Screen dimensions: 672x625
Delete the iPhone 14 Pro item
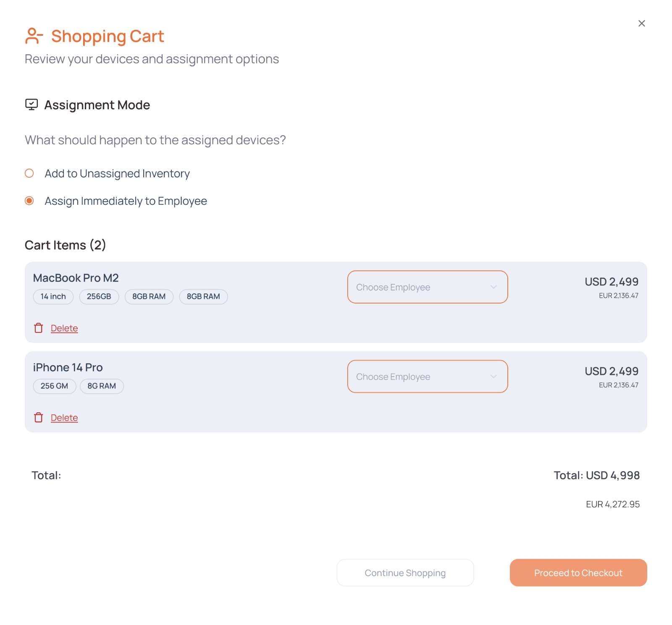coord(64,417)
